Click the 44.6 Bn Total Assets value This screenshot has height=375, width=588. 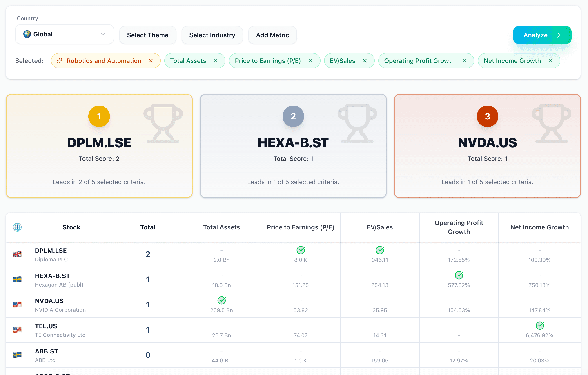[x=221, y=360]
